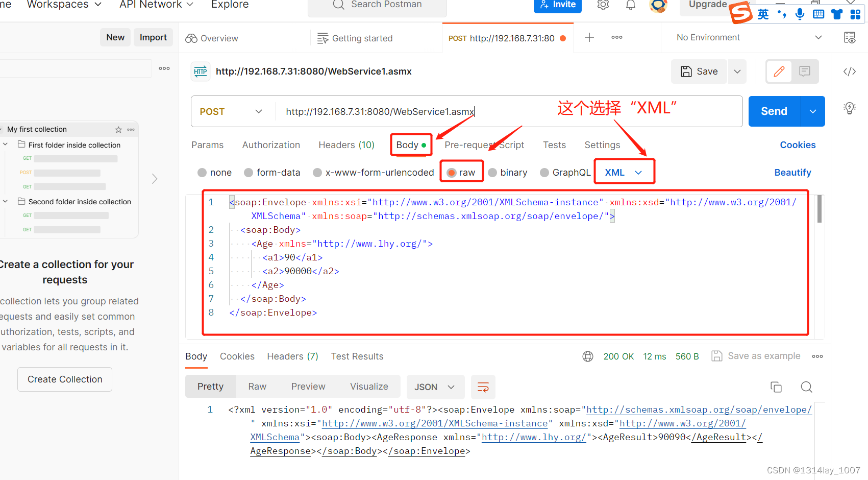The height and width of the screenshot is (480, 868).
Task: Click Create Collection button
Action: [65, 379]
